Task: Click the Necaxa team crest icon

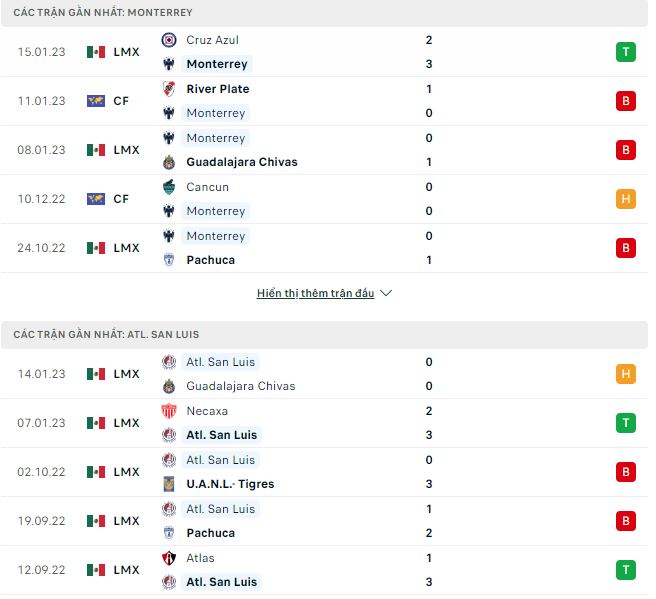Action: (x=169, y=411)
